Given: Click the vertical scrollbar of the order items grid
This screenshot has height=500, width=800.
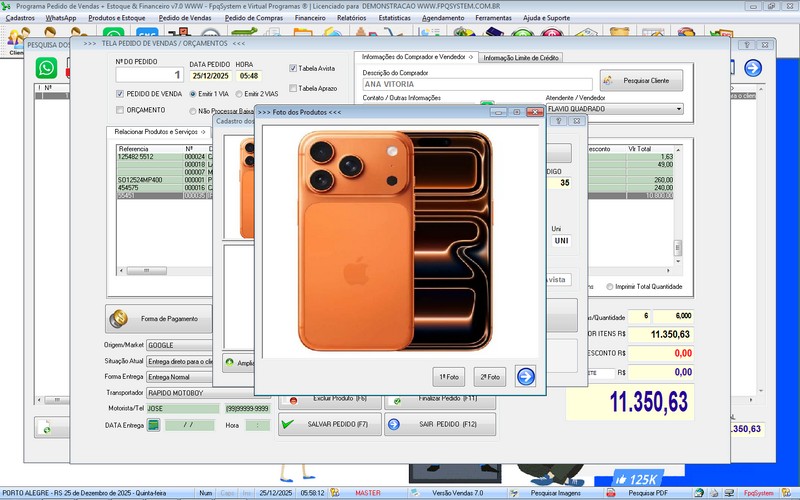Looking at the screenshot, I should click(678, 205).
